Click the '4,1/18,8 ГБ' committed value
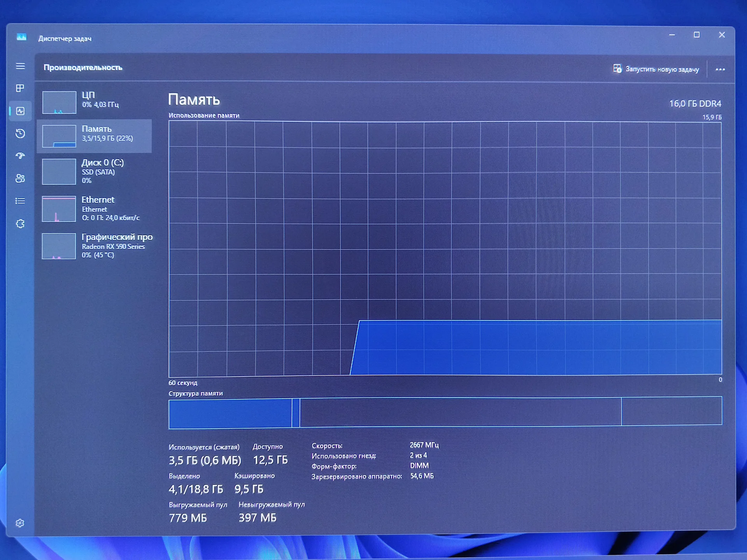The height and width of the screenshot is (560, 747). coord(196,489)
